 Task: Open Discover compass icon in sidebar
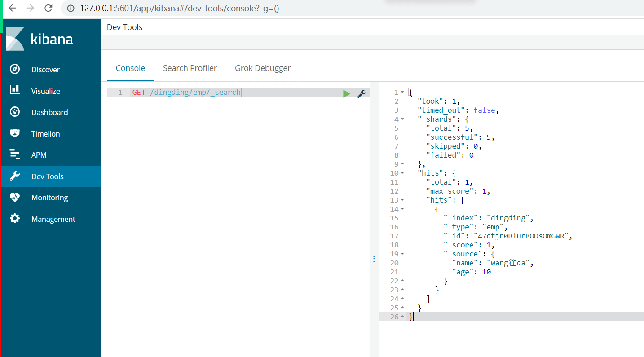[x=15, y=69]
